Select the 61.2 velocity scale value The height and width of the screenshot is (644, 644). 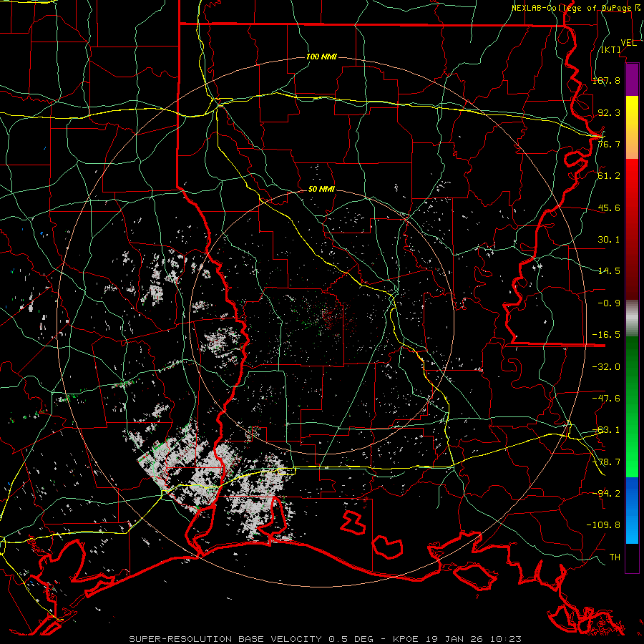[x=609, y=176]
